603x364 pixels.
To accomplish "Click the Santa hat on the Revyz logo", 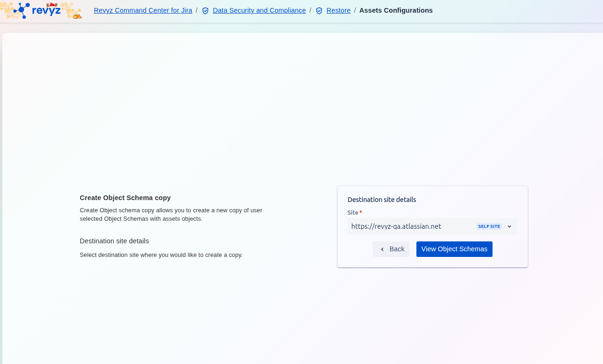I will click(51, 5).
